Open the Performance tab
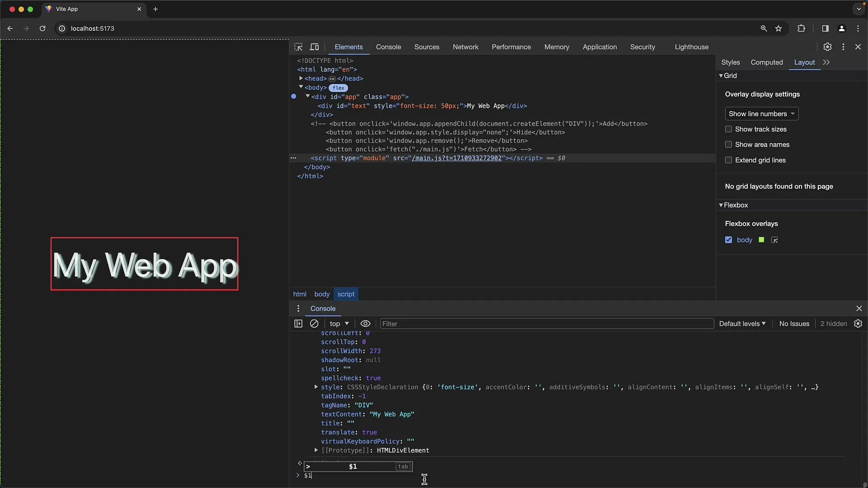Image resolution: width=868 pixels, height=488 pixels. [x=511, y=47]
